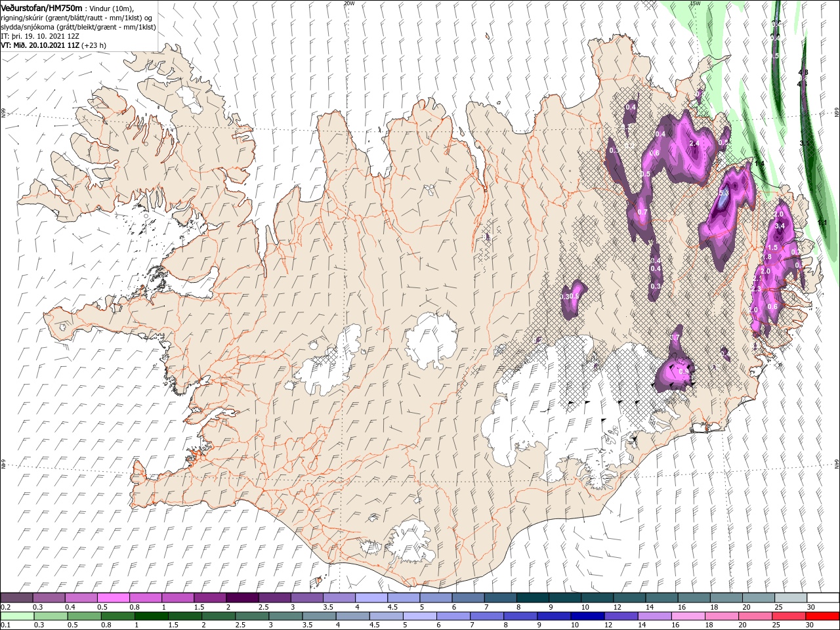Click the 30 label in the upper snow legend
The width and height of the screenshot is (840, 630).
pyautogui.click(x=810, y=608)
